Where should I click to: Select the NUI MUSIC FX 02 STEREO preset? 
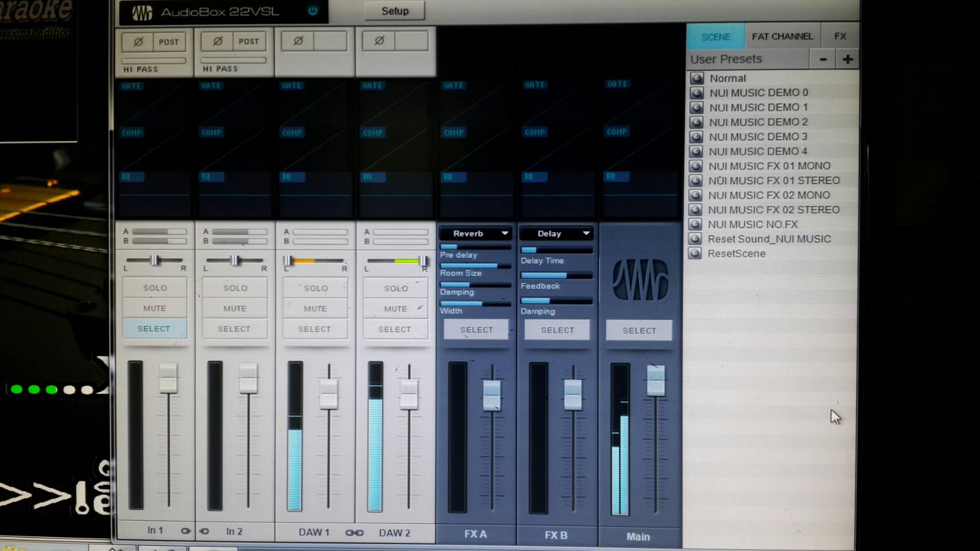[774, 209]
